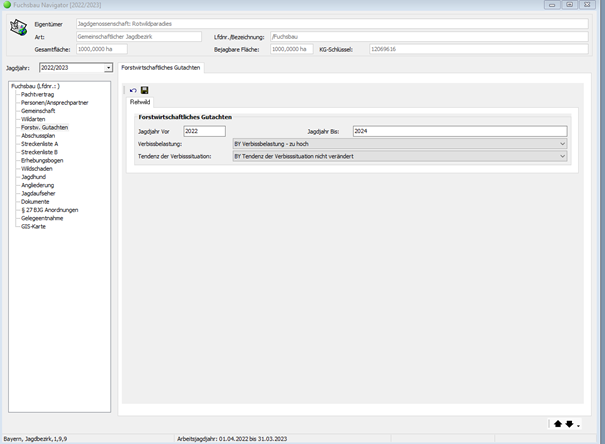Open GIS-Karte tree item
This screenshot has height=444, width=605.
[x=33, y=226]
